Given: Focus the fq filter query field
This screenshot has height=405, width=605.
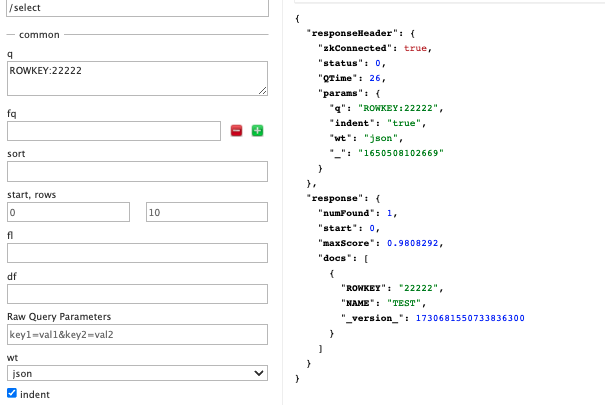Looking at the screenshot, I should [114, 131].
